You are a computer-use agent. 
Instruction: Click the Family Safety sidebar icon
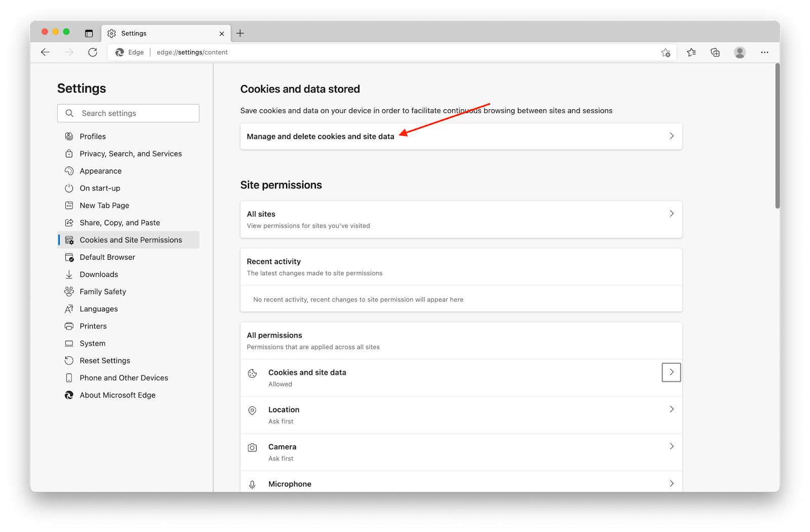[x=69, y=291]
